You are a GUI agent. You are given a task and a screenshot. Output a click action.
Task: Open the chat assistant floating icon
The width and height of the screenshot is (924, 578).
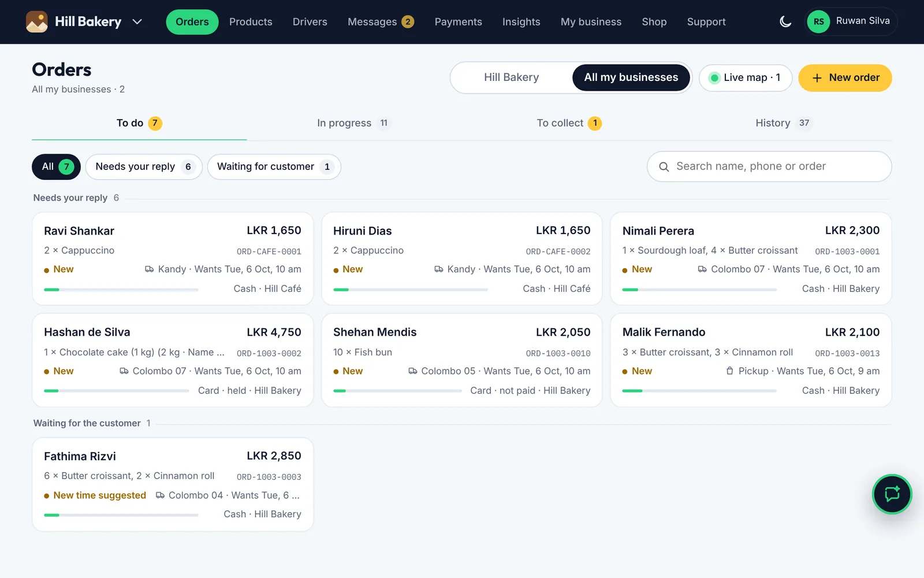point(892,494)
